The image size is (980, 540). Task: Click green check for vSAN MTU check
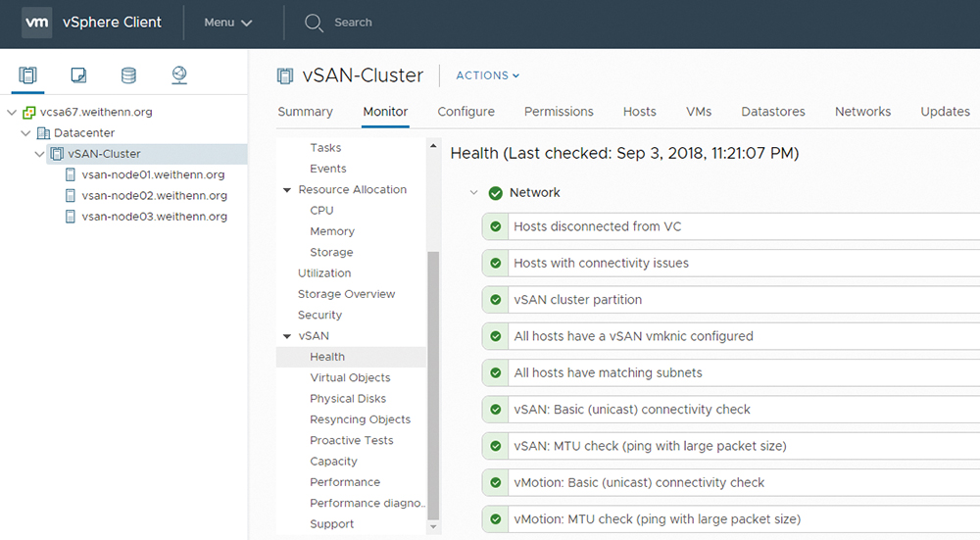pyautogui.click(x=496, y=446)
